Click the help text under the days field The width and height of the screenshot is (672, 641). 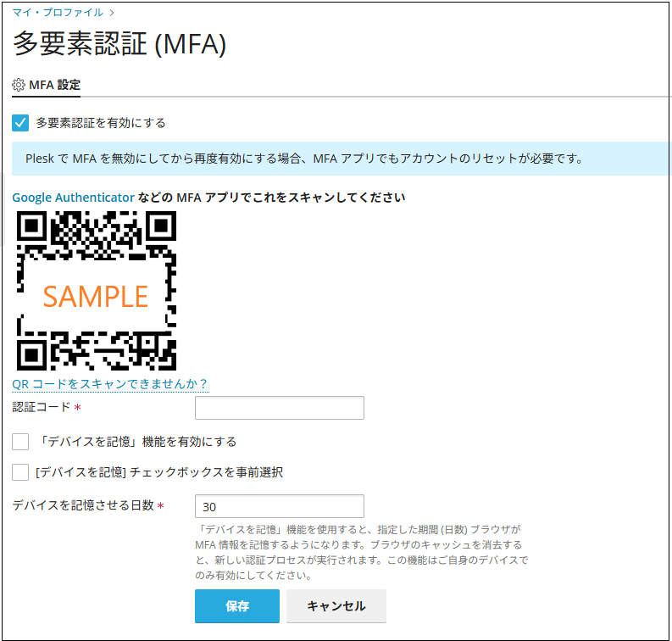tap(362, 552)
